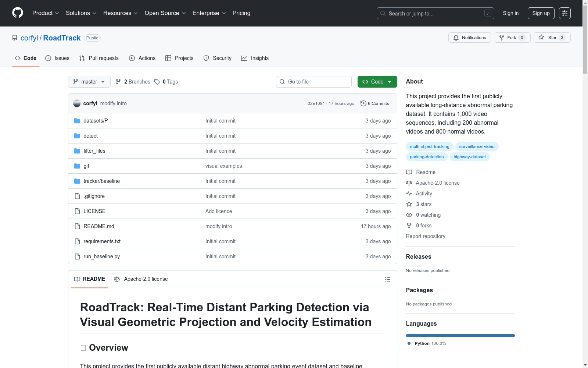Click the branch icon next to 2 Branches
Image resolution: width=588 pixels, height=368 pixels.
(118, 82)
